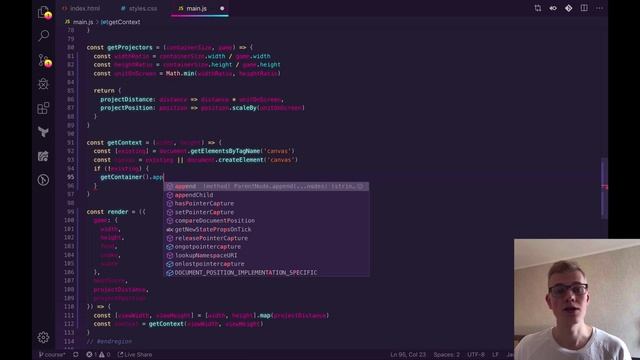Open the Source Control view
The height and width of the screenshot is (360, 640).
44,60
